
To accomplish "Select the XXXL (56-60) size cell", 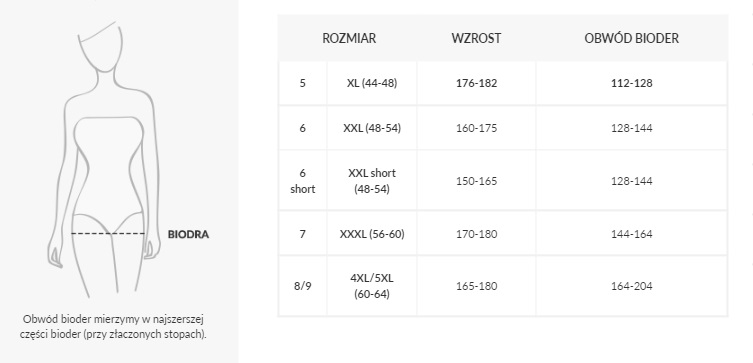I will [372, 234].
